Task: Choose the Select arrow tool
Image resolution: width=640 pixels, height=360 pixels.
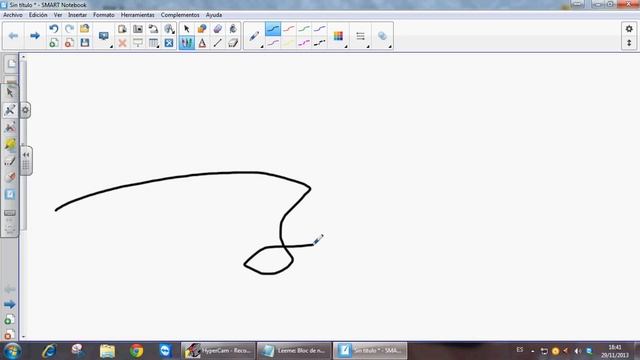Action: [187, 29]
